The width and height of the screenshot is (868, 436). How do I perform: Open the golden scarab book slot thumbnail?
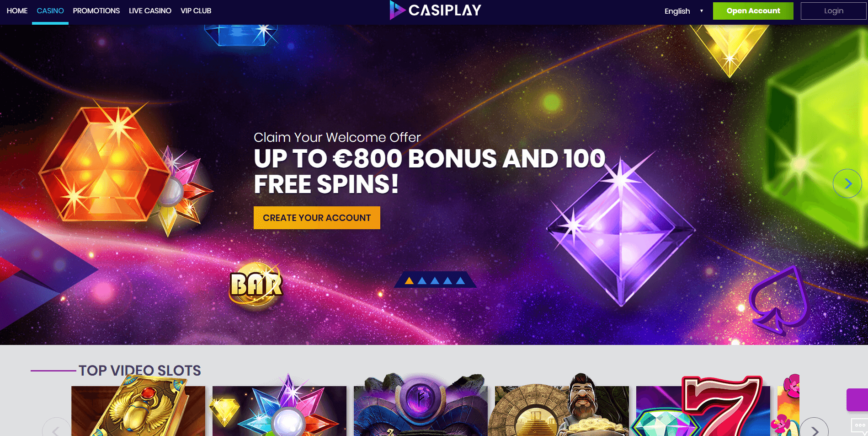click(x=138, y=407)
